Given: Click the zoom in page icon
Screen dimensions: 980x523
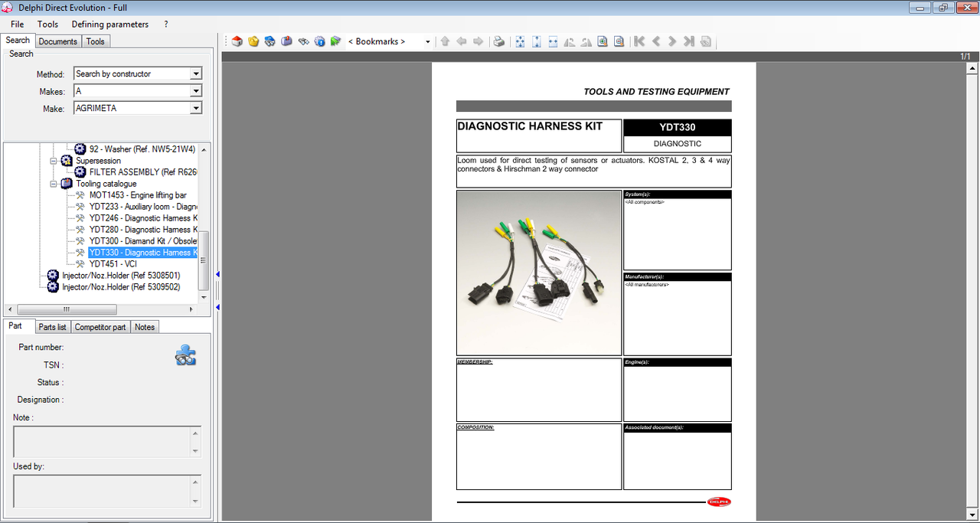Looking at the screenshot, I should click(x=603, y=41).
